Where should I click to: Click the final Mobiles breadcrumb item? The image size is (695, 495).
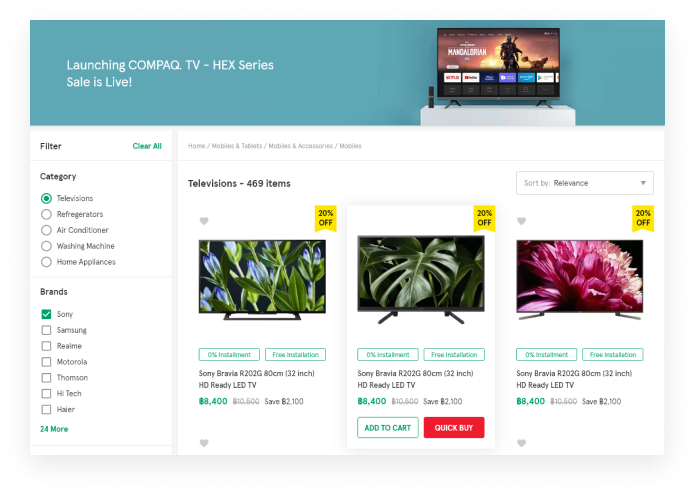coord(350,146)
